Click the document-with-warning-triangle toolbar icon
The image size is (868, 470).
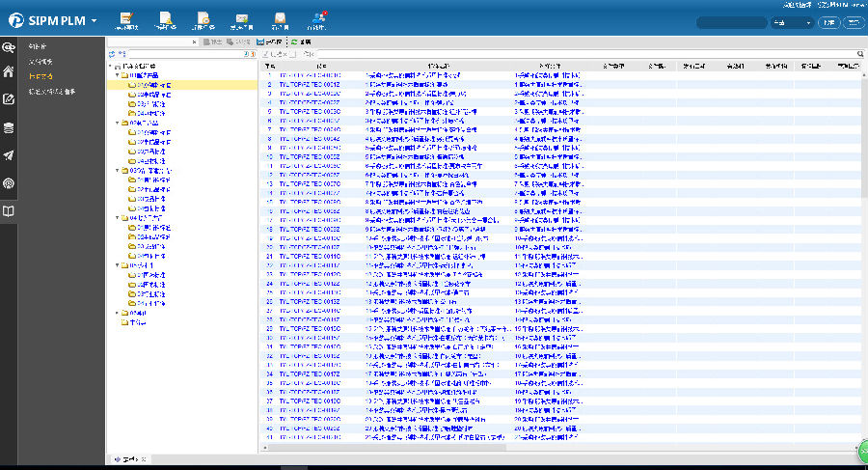(x=166, y=17)
